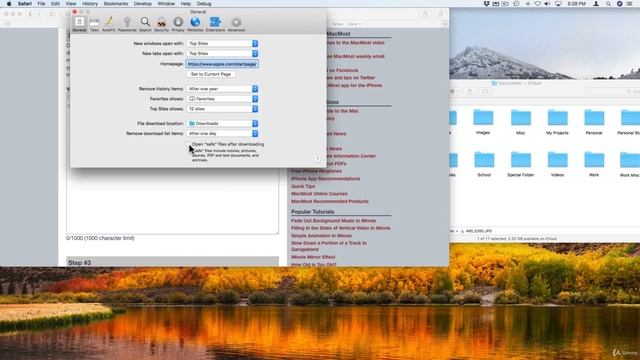This screenshot has height=360, width=640.
Task: Toggle Open safe files after downloading
Action: click(x=189, y=144)
